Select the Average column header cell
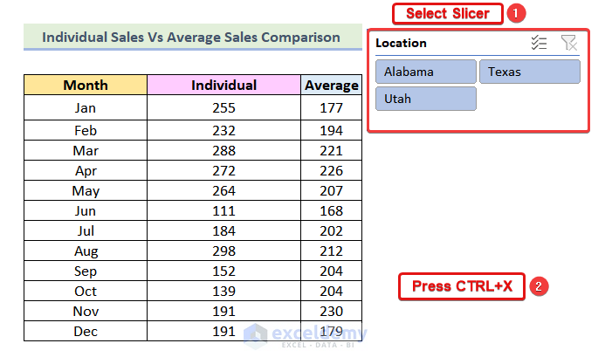The height and width of the screenshot is (364, 612). (x=331, y=85)
